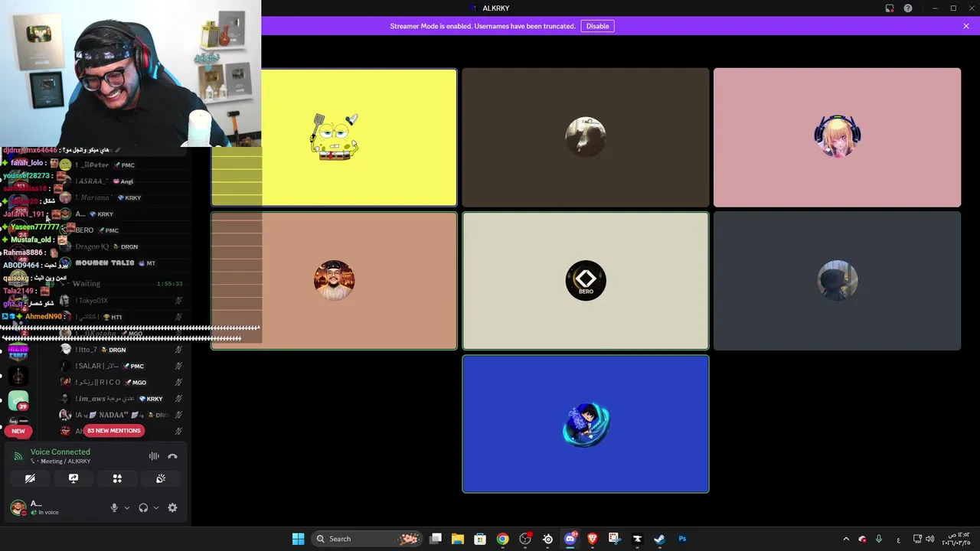Click voice member Dragon IQ DRGN

pos(122,246)
